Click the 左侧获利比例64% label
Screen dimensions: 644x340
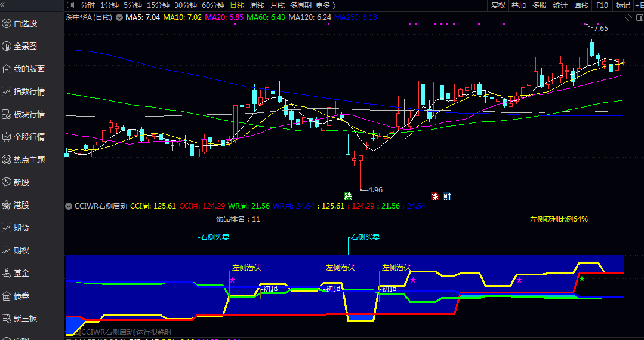tap(559, 219)
